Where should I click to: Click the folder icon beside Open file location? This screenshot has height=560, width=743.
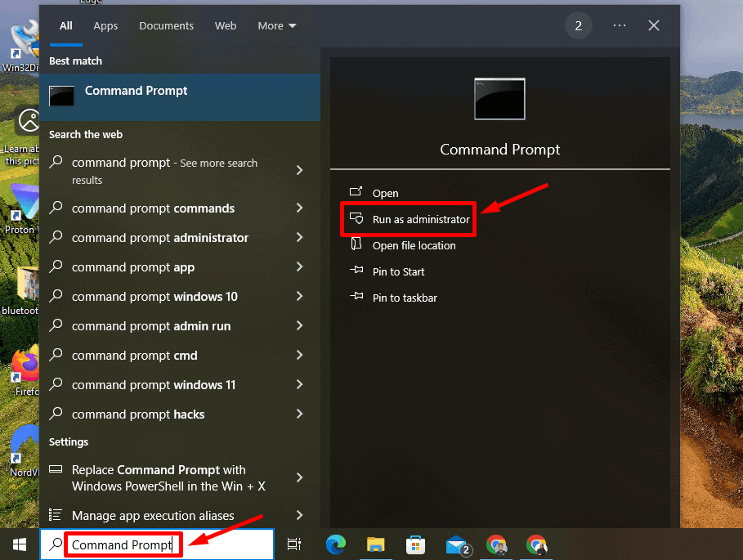(356, 244)
